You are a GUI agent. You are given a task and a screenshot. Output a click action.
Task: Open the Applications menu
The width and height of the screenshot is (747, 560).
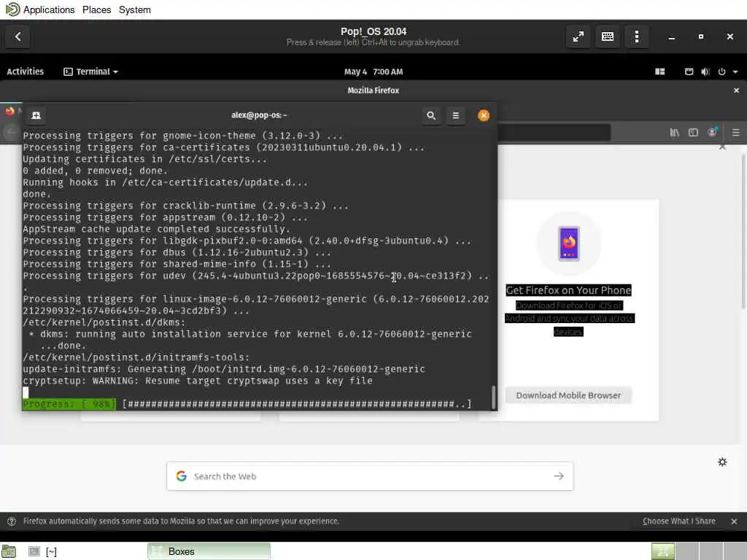(x=49, y=9)
